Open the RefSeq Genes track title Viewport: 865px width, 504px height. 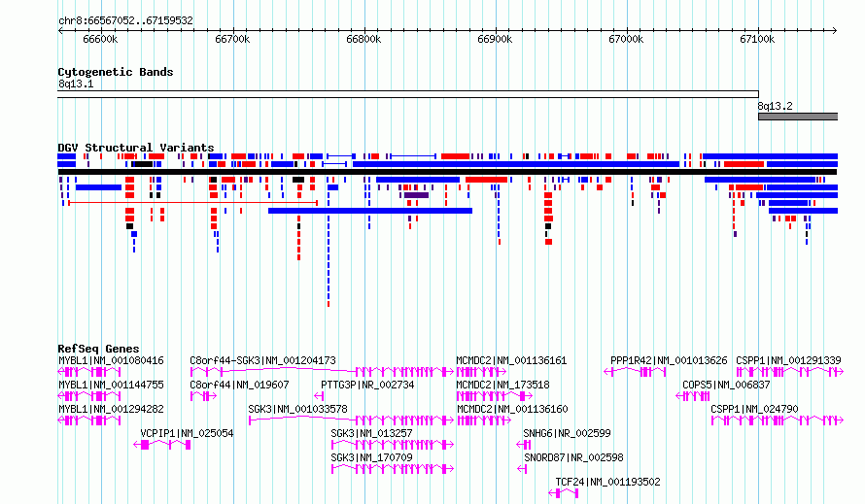click(x=98, y=349)
